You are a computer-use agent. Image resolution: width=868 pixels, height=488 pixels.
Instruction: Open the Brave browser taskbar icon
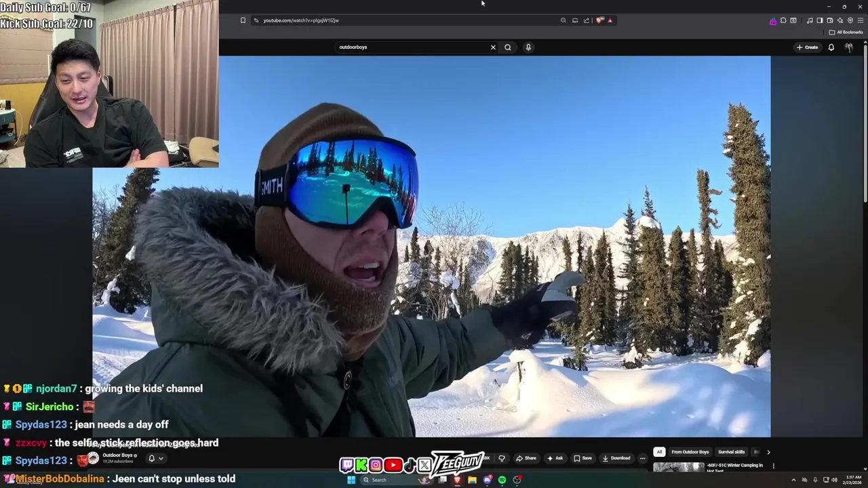457,480
